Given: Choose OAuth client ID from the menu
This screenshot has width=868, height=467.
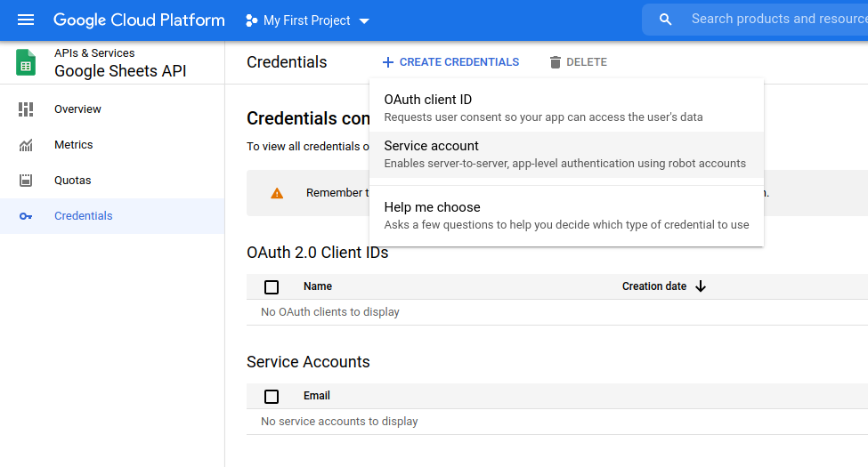Looking at the screenshot, I should [566, 108].
